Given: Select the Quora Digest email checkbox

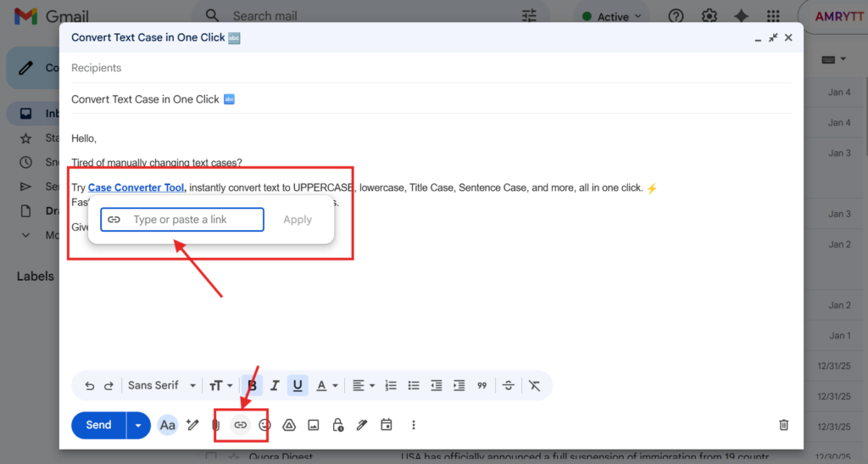Looking at the screenshot, I should pos(211,457).
